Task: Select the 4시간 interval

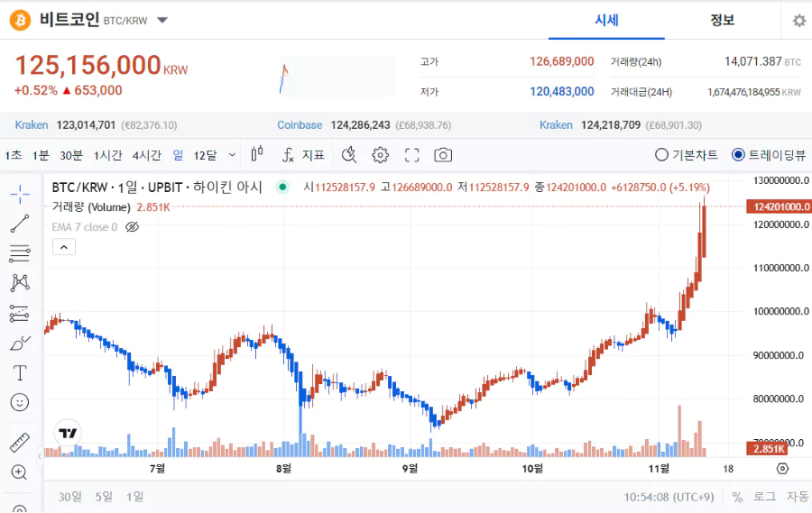Action: [x=147, y=155]
